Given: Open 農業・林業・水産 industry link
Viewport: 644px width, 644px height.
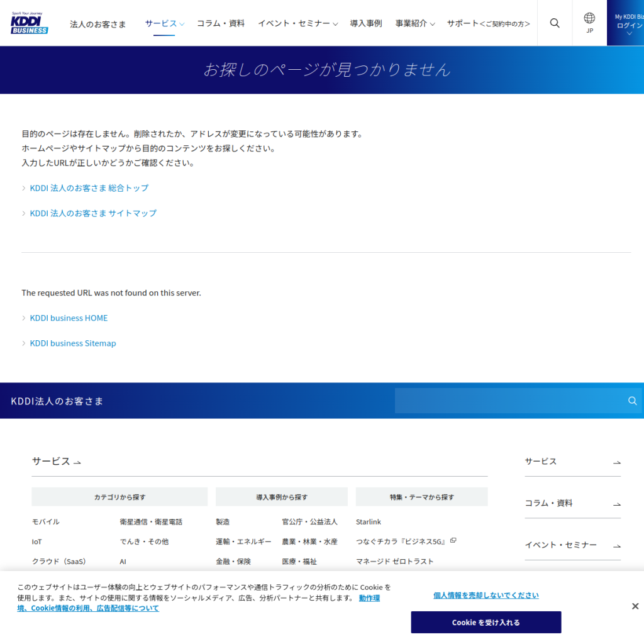Looking at the screenshot, I should coord(309,541).
